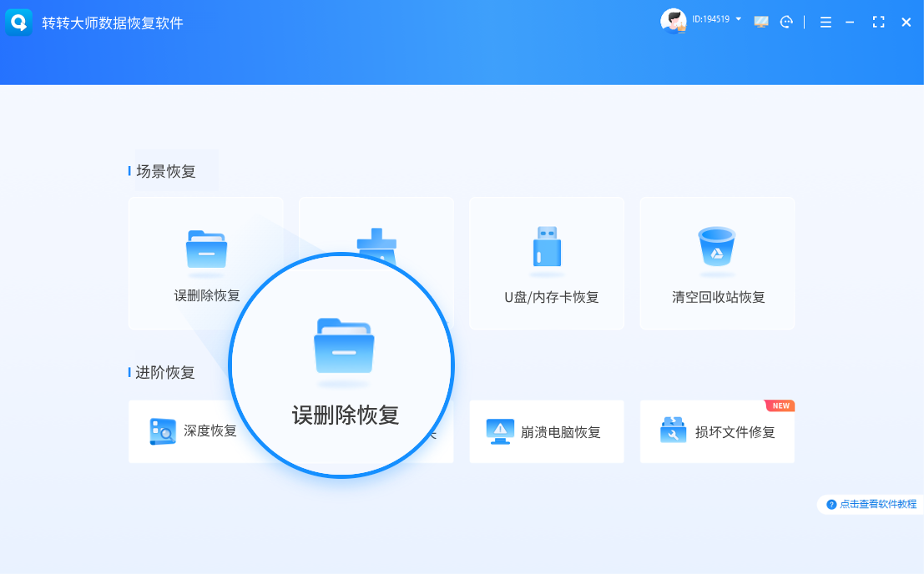Screen dimensions: 924x574
Task: Open 损坏文件修复 file repair
Action: coord(735,432)
